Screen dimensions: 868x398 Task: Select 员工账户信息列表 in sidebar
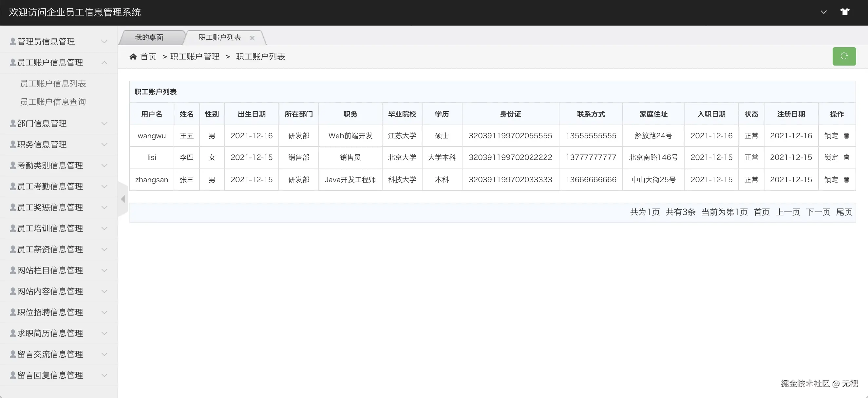(53, 83)
